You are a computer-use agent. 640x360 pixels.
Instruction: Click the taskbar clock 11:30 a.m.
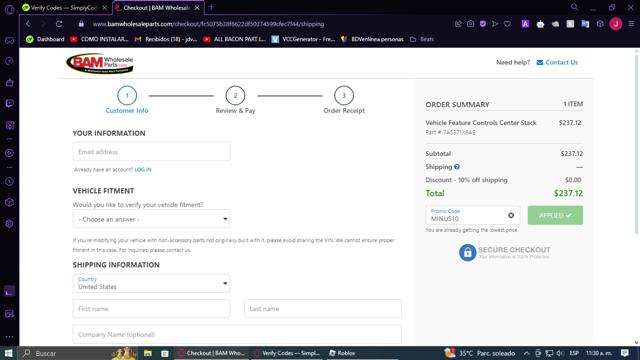[599, 353]
